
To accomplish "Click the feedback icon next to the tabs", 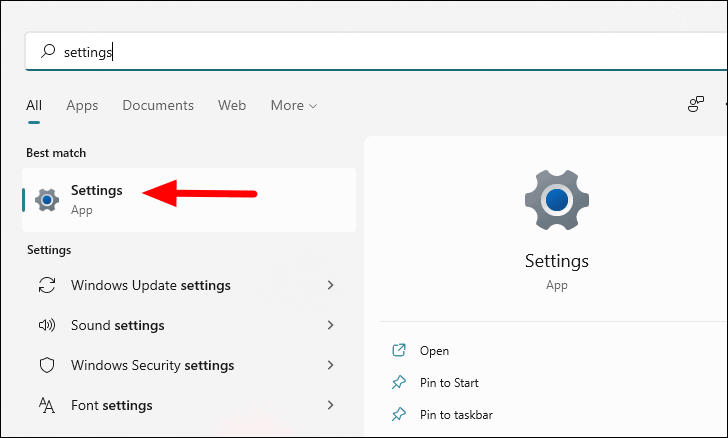I will (x=696, y=104).
